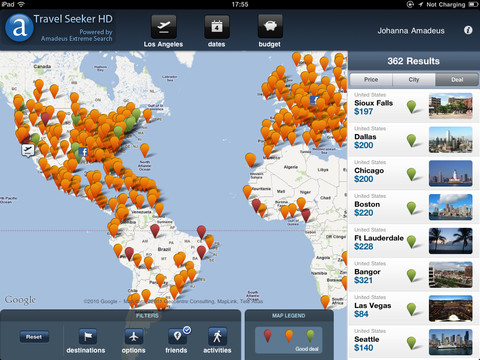Open the dates calendar icon
The height and width of the screenshot is (360, 480).
coord(217,27)
